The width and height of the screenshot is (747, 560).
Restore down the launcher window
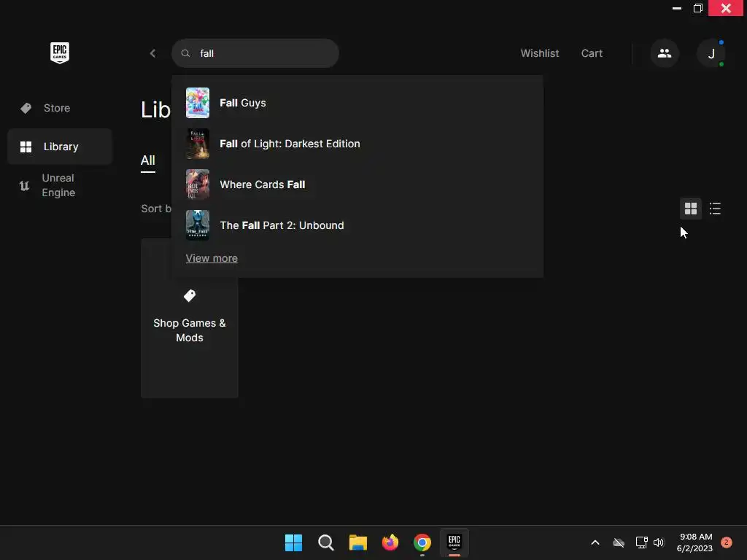point(698,8)
